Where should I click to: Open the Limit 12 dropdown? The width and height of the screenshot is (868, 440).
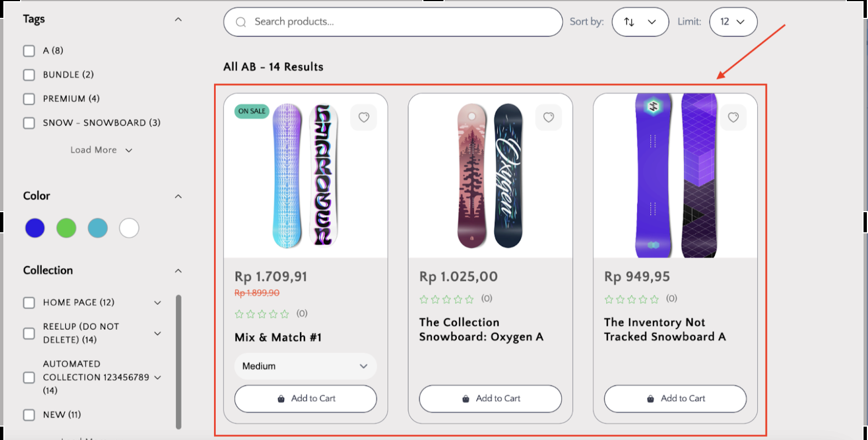tap(733, 22)
